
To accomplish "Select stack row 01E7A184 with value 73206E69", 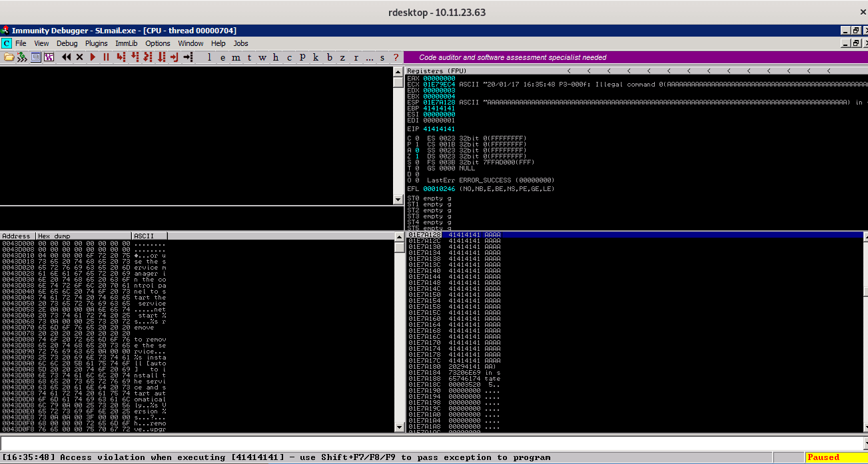I will pyautogui.click(x=635, y=373).
